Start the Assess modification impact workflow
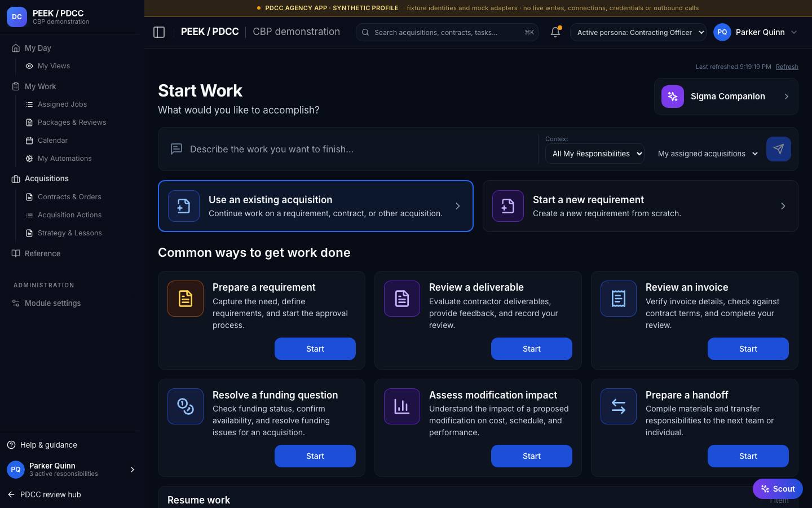 pyautogui.click(x=532, y=456)
